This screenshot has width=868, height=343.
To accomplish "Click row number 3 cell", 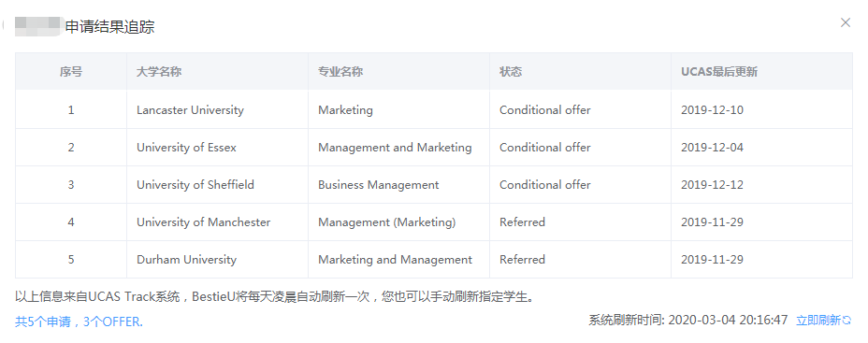I will click(71, 185).
